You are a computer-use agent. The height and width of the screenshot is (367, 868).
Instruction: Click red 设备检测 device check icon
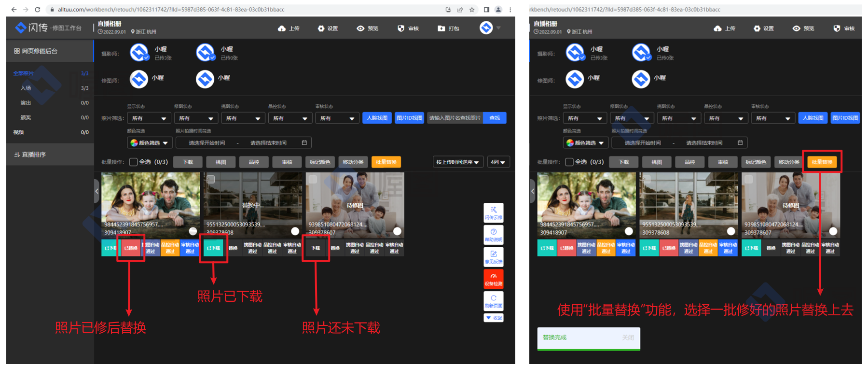point(494,279)
